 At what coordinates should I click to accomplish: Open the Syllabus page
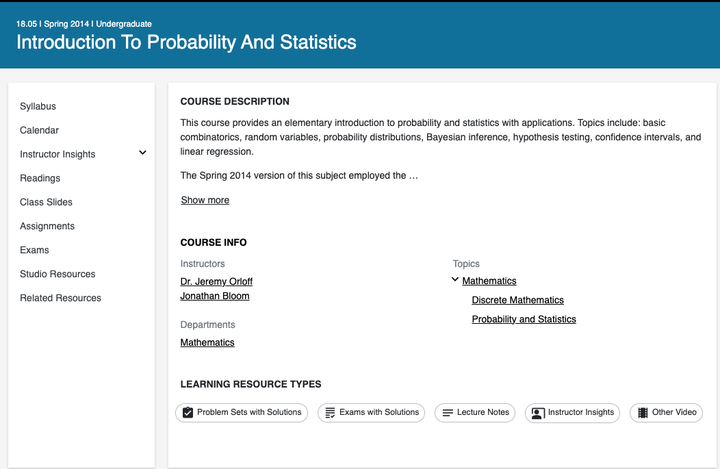(38, 106)
